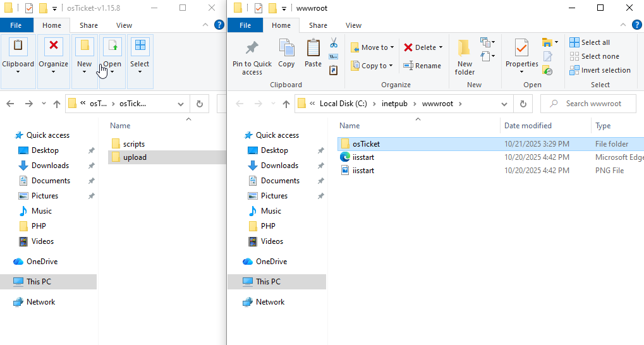Open recent locations dropdown in osTicket-v1.15.8 window
The height and width of the screenshot is (345, 644).
click(44, 104)
